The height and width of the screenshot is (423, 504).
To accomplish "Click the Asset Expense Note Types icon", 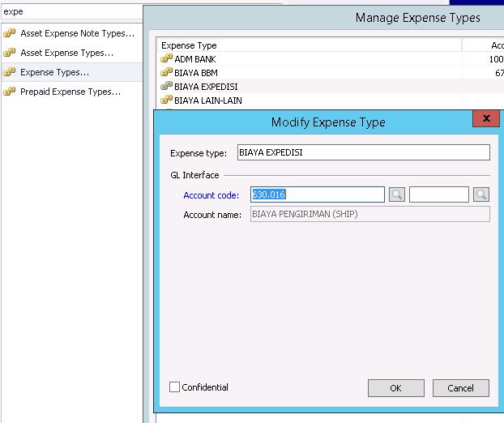I will click(10, 33).
